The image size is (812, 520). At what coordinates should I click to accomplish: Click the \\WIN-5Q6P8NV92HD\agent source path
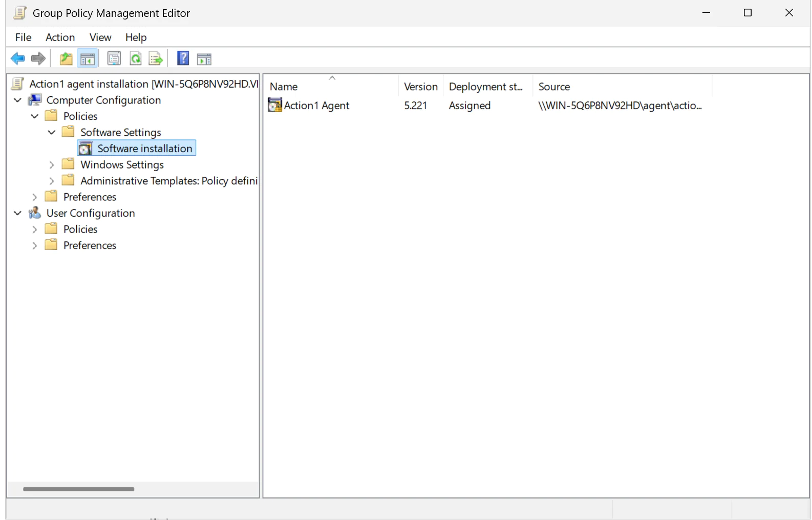(620, 105)
